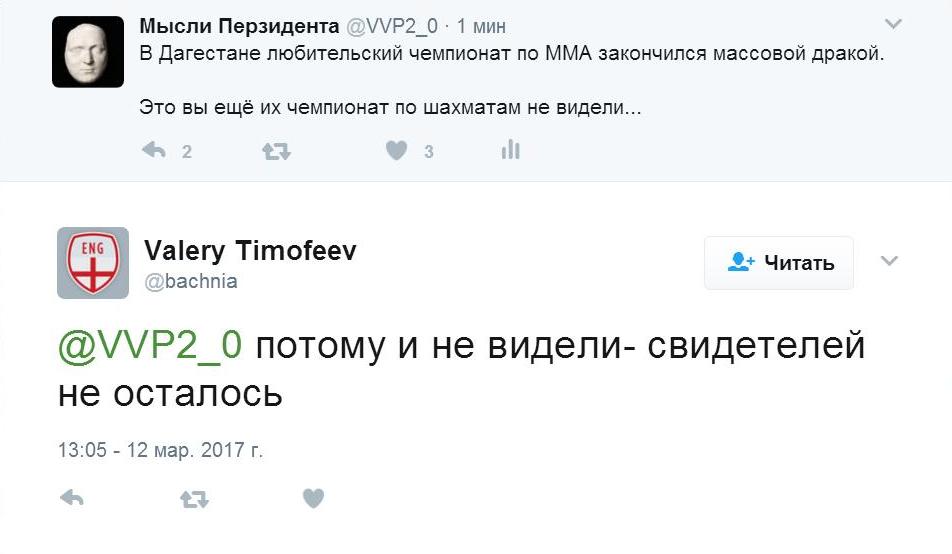Open more options chevron on Мысли Перзидента tweet
The height and width of the screenshot is (554, 952).
(x=893, y=24)
